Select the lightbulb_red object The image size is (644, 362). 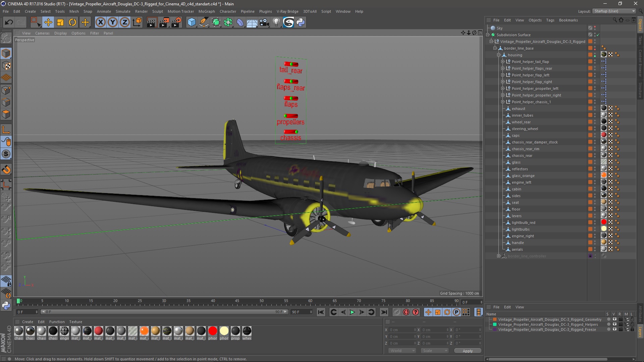pos(523,223)
